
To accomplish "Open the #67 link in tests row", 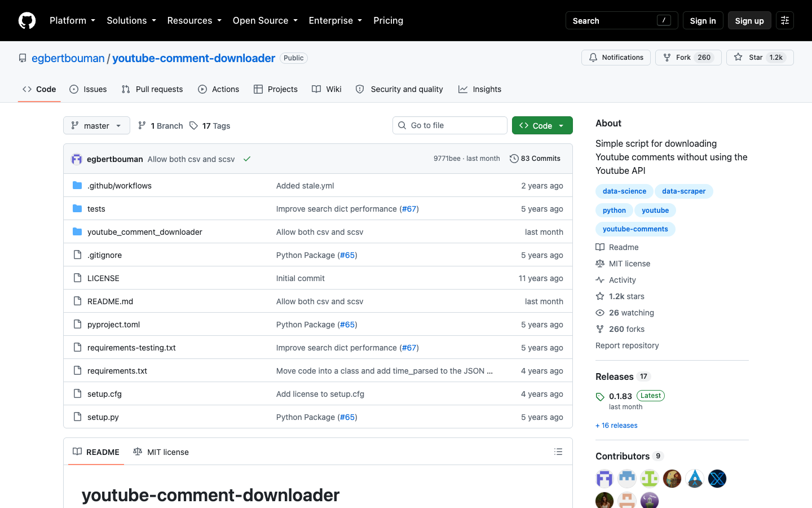I will [409, 208].
